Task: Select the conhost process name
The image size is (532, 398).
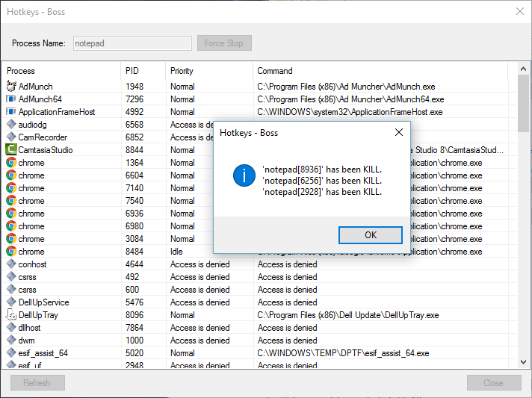Action: click(32, 264)
